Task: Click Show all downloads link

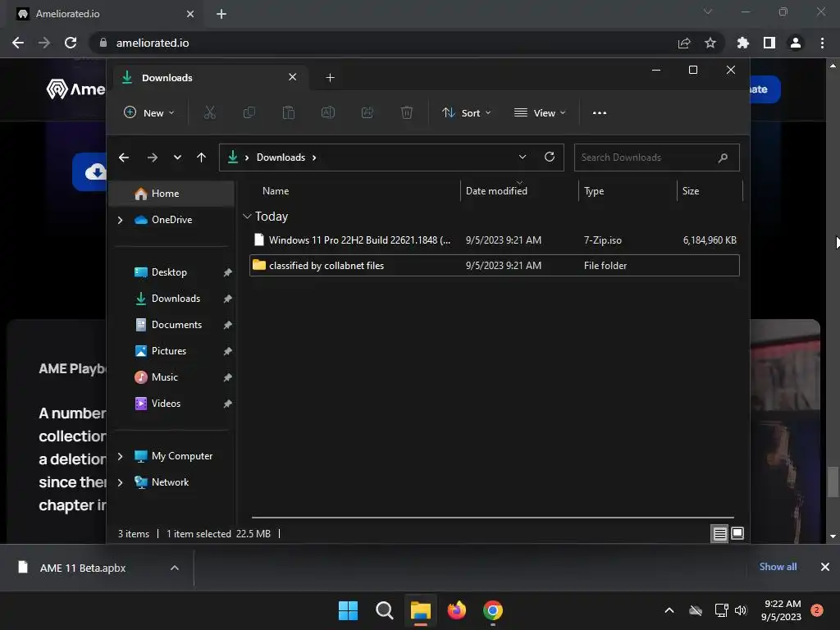Action: [x=778, y=567]
